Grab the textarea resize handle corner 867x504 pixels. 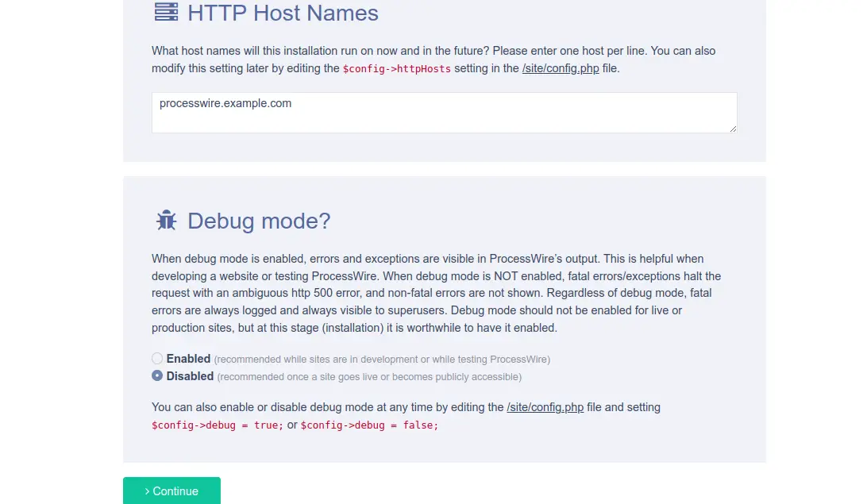[x=733, y=129]
